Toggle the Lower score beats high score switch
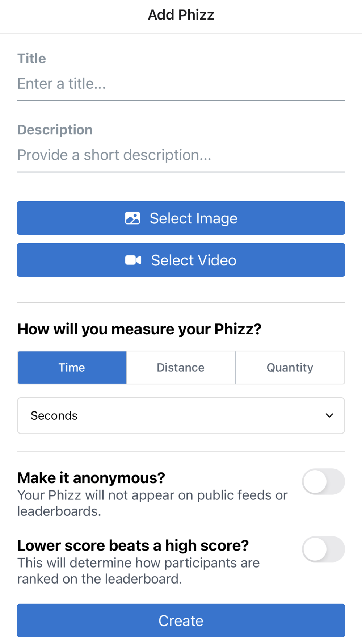 click(323, 549)
